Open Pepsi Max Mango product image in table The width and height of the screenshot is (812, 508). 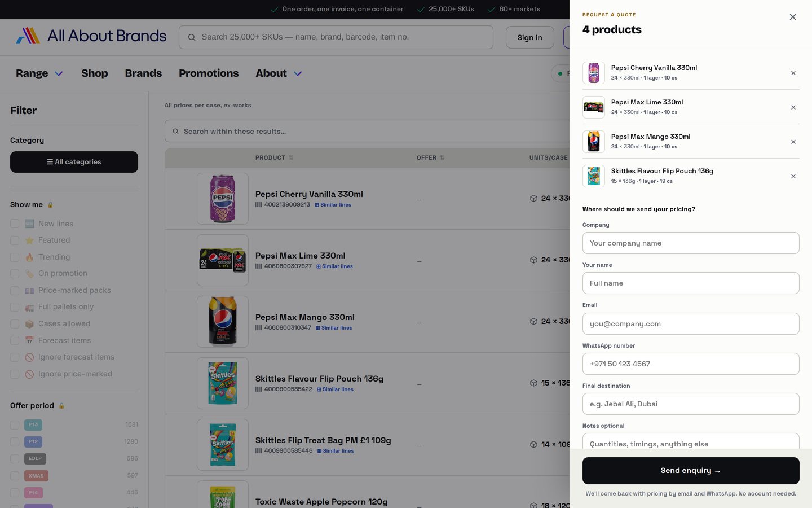(x=223, y=322)
